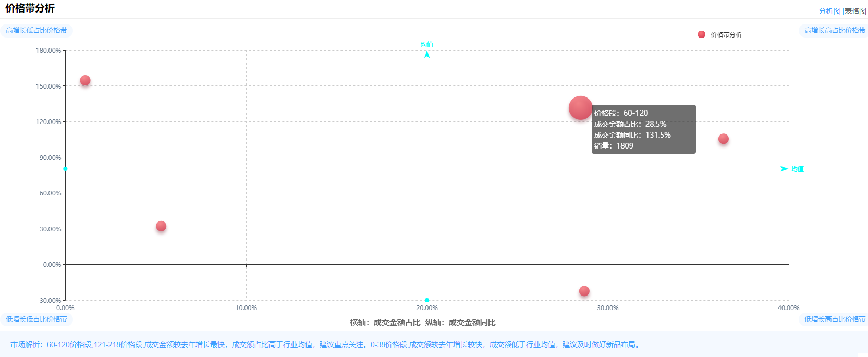The width and height of the screenshot is (868, 357).
Task: Click the 均值 label right of the horizontal line
Action: coord(797,169)
